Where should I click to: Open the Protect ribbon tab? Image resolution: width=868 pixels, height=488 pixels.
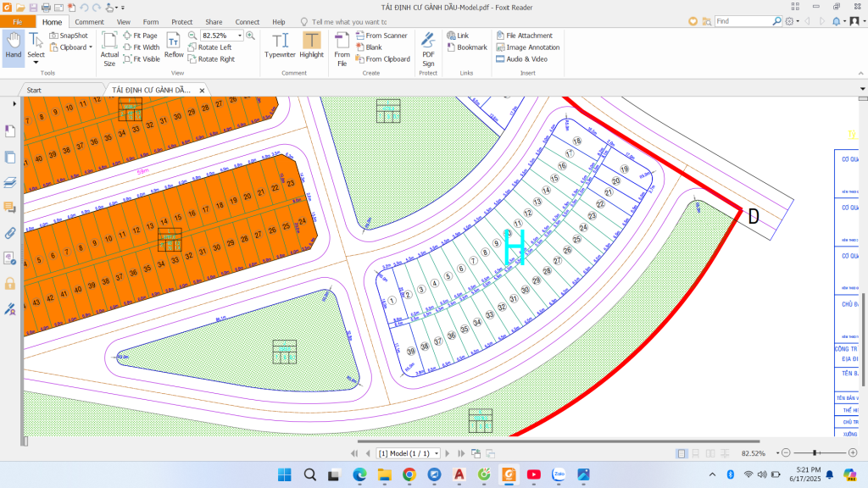[181, 22]
